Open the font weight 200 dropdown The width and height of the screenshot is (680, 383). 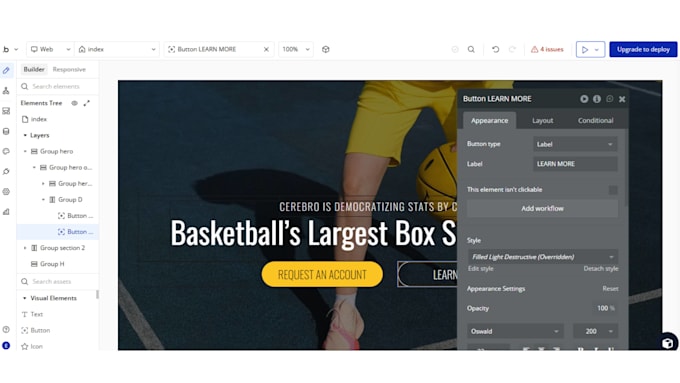(595, 331)
